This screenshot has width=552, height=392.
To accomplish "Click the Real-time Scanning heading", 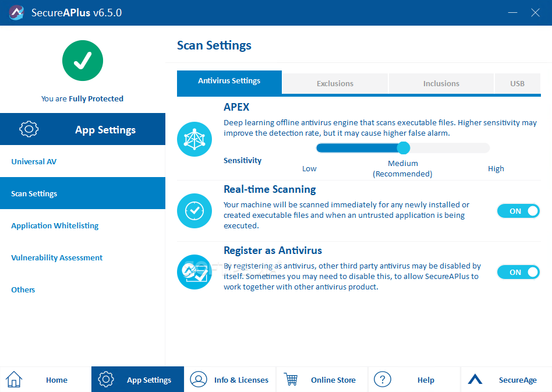I will click(x=270, y=189).
